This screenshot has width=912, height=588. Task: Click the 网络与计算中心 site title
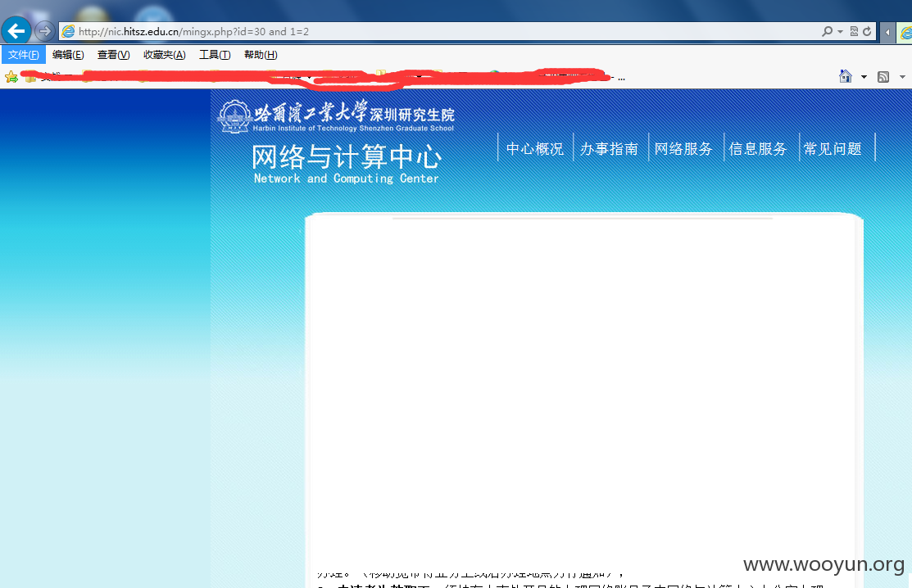(x=347, y=156)
